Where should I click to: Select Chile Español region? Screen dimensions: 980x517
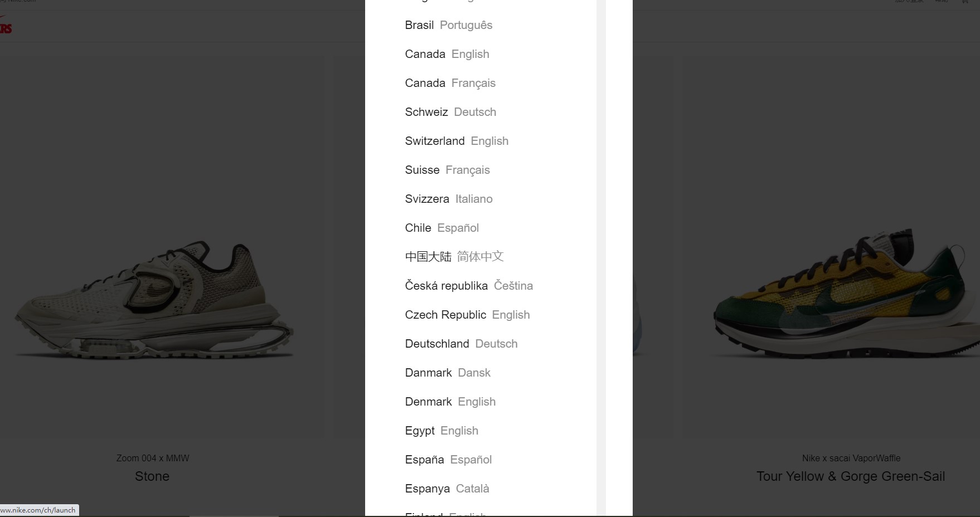(x=442, y=228)
